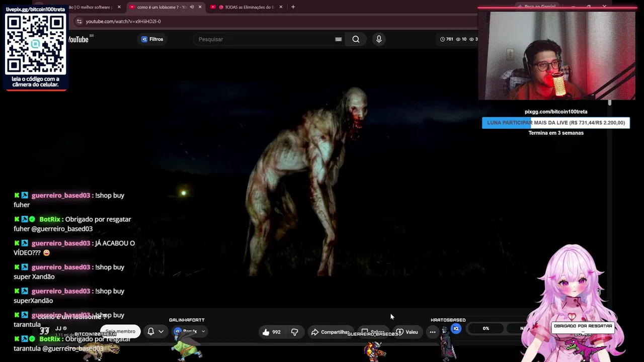Open site information icon in address bar

click(79, 21)
